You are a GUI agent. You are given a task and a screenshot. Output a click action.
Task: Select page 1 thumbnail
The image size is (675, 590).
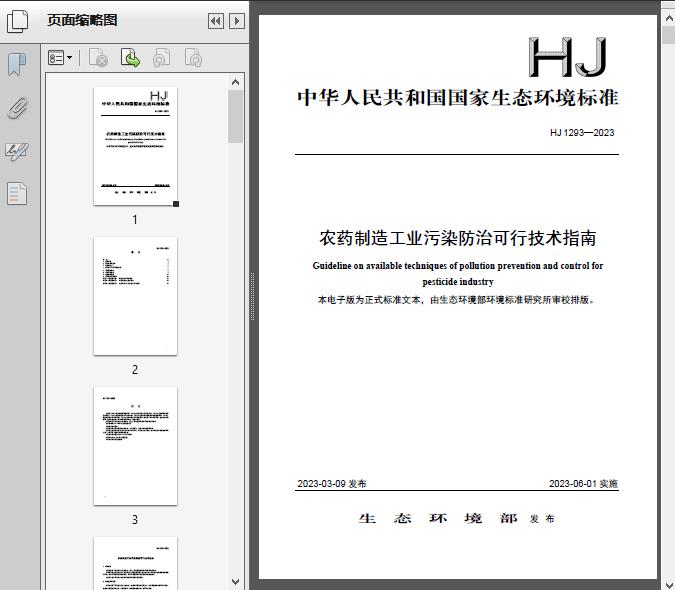pos(135,146)
